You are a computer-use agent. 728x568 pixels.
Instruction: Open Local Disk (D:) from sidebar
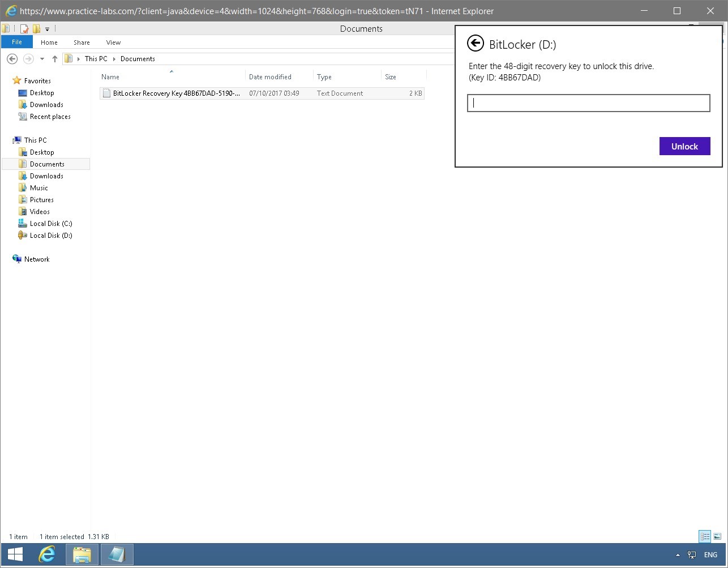click(x=50, y=235)
